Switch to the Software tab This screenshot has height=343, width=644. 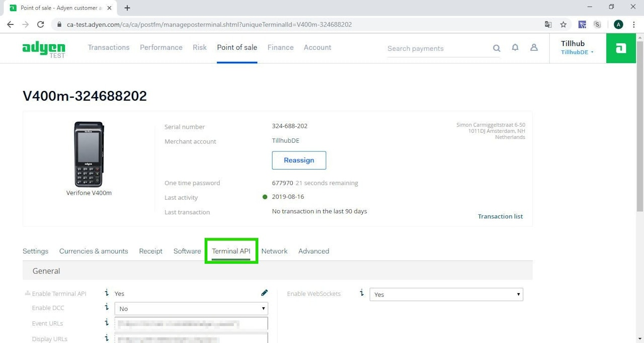click(187, 251)
